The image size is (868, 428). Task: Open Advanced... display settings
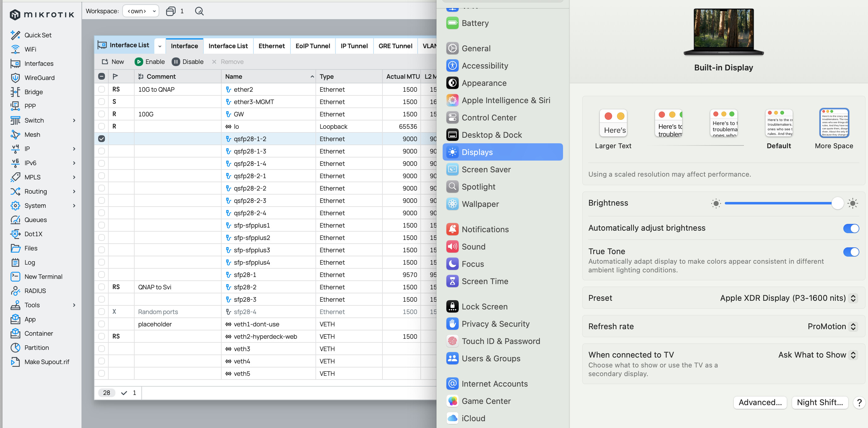coord(760,402)
